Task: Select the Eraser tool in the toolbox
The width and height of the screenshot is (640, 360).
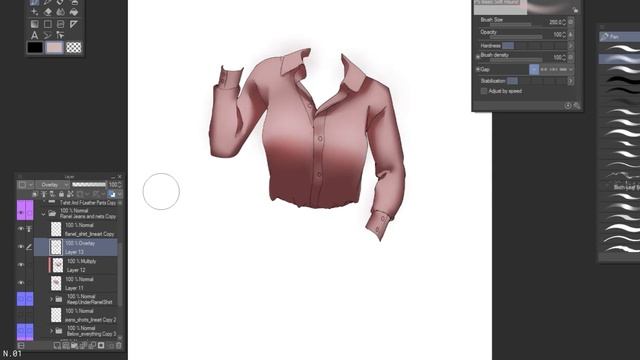Action: [x=48, y=12]
